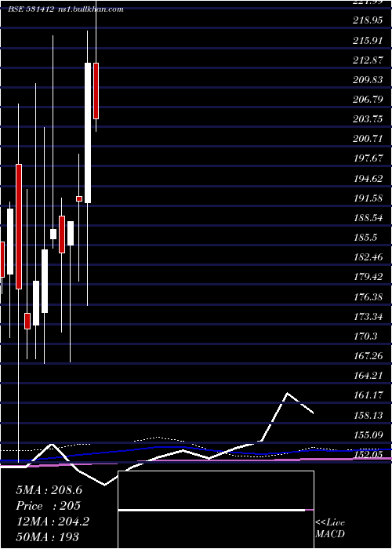Click the small red candle near 191.58

(x=79, y=199)
